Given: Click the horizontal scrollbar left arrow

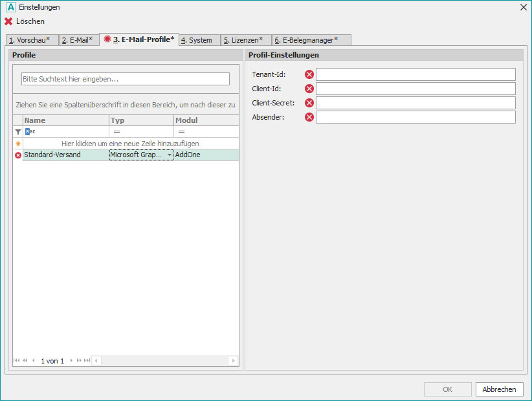Looking at the screenshot, I should [x=96, y=360].
